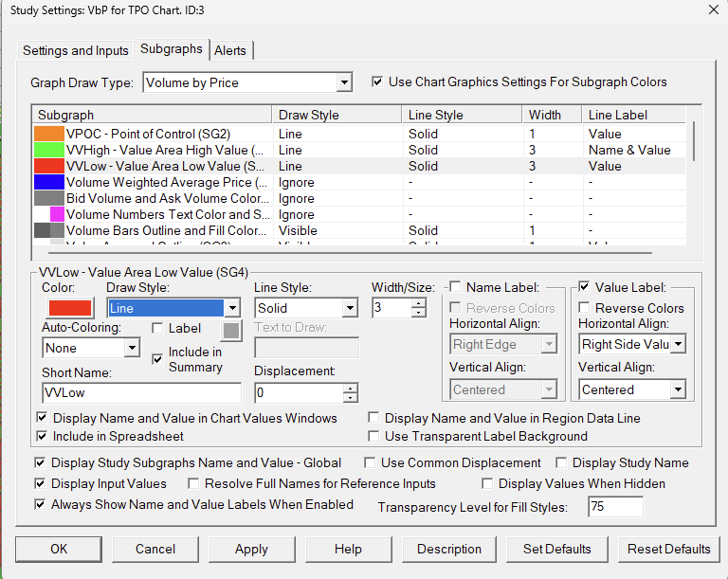This screenshot has height=579, width=728.
Task: Select the VPOC - Point of Control row
Action: (x=359, y=134)
